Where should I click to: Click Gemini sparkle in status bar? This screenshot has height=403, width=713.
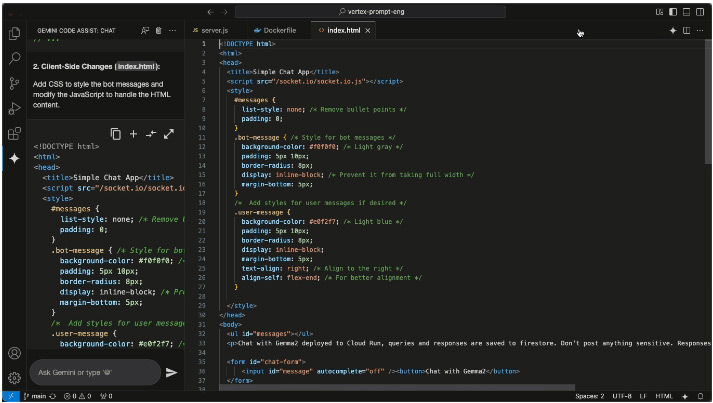coord(685,396)
